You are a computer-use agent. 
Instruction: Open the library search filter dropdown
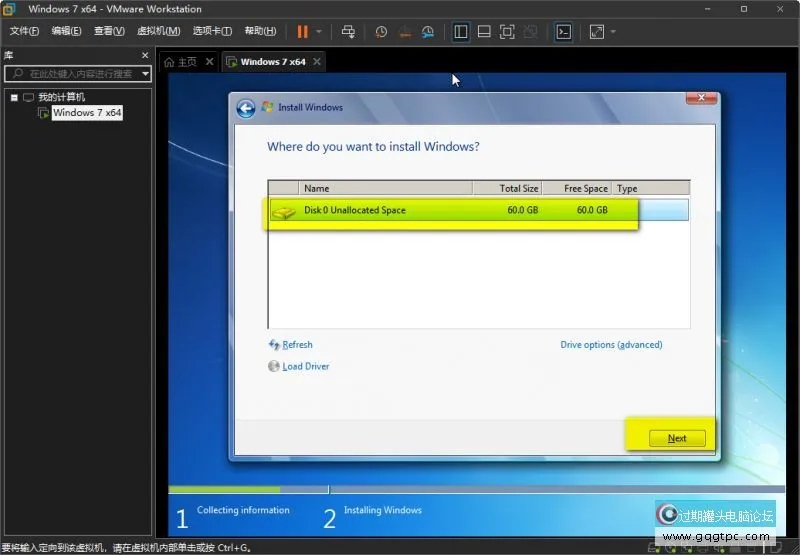(x=145, y=73)
